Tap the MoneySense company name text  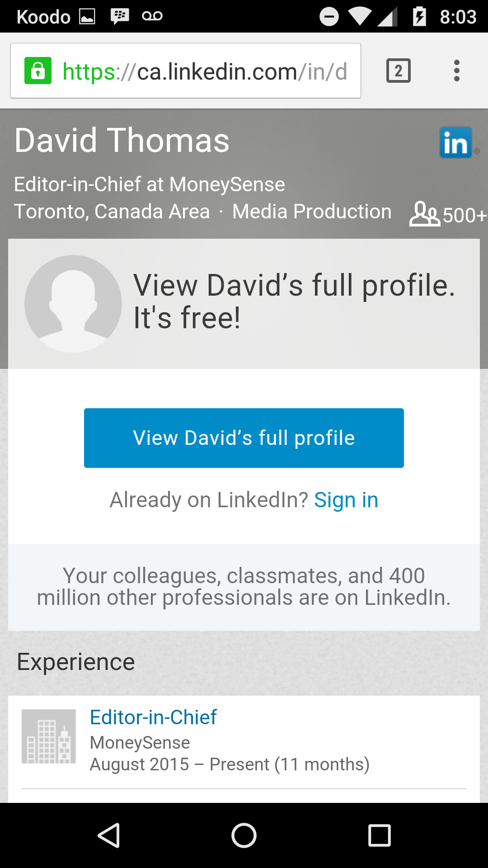point(140,743)
